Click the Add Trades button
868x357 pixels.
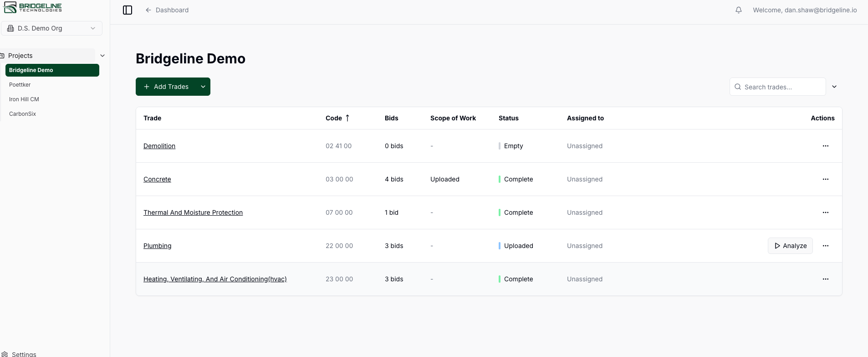pos(166,87)
